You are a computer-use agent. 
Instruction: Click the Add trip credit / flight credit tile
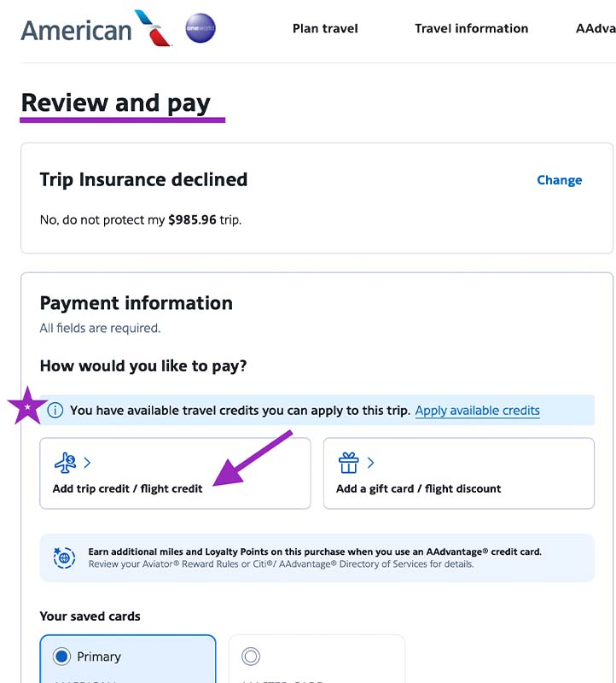click(175, 473)
